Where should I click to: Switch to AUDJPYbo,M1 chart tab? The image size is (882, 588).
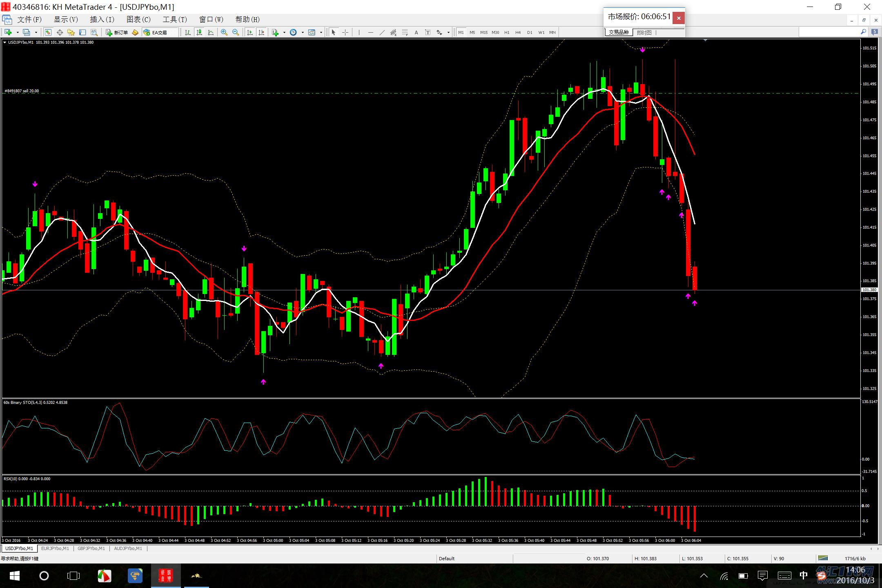tap(128, 548)
